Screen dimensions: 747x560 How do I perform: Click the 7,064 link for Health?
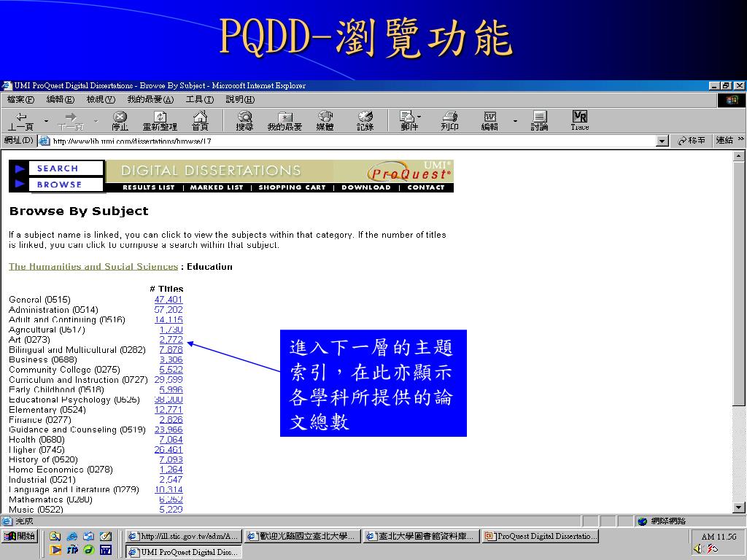click(171, 440)
